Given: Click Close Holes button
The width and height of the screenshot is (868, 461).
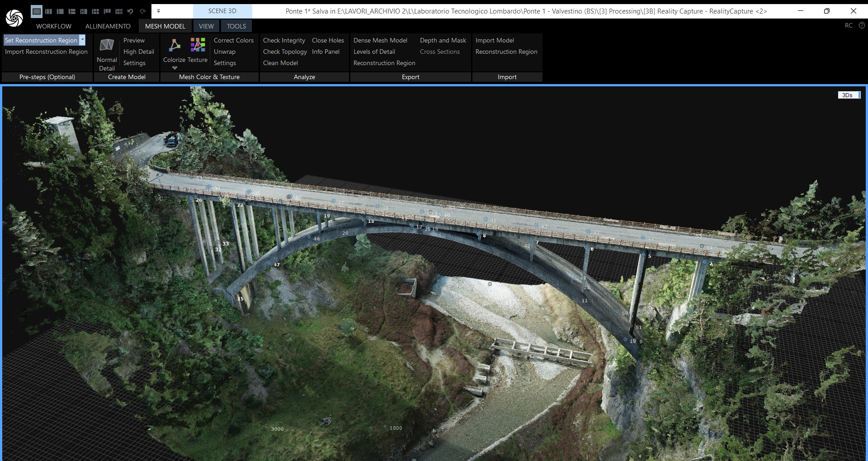Looking at the screenshot, I should coord(328,40).
